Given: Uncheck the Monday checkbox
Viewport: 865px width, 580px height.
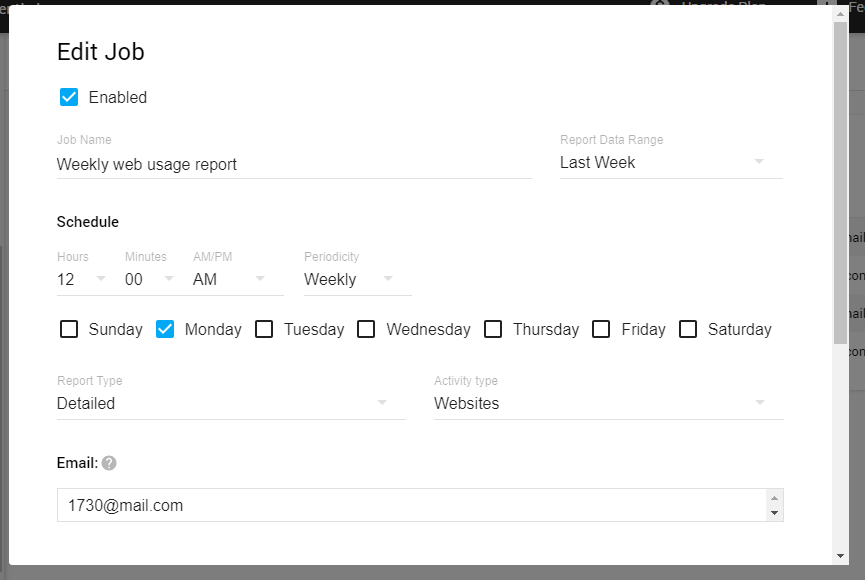Looking at the screenshot, I should [x=166, y=329].
